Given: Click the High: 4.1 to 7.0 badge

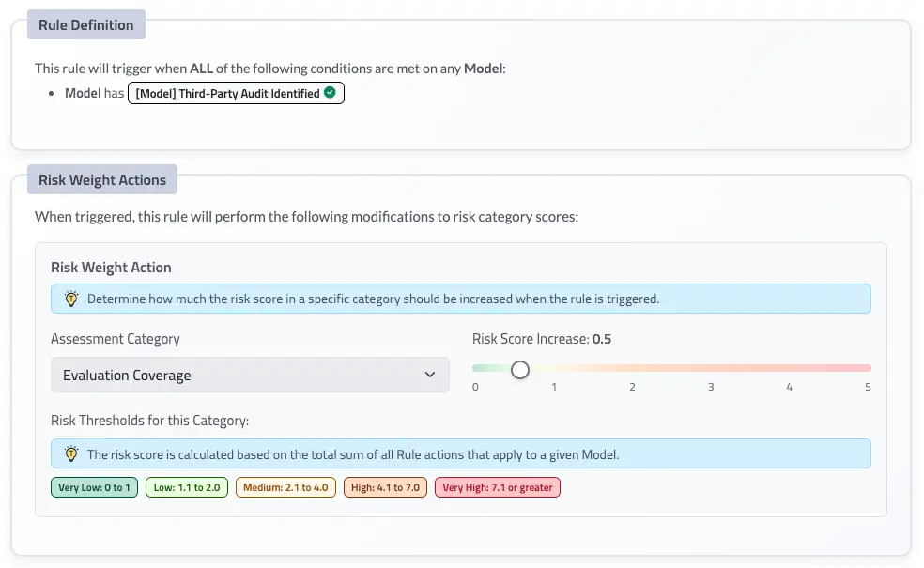Looking at the screenshot, I should pyautogui.click(x=385, y=487).
